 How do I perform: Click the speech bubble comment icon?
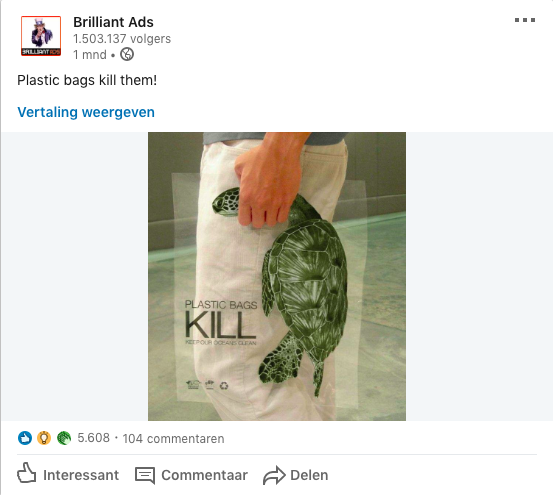click(x=145, y=475)
